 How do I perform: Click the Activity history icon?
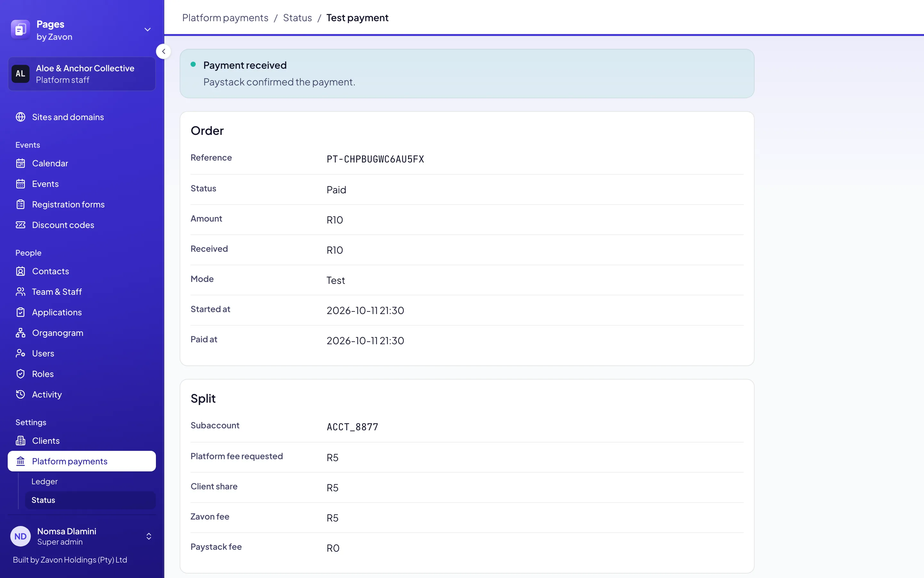(21, 395)
